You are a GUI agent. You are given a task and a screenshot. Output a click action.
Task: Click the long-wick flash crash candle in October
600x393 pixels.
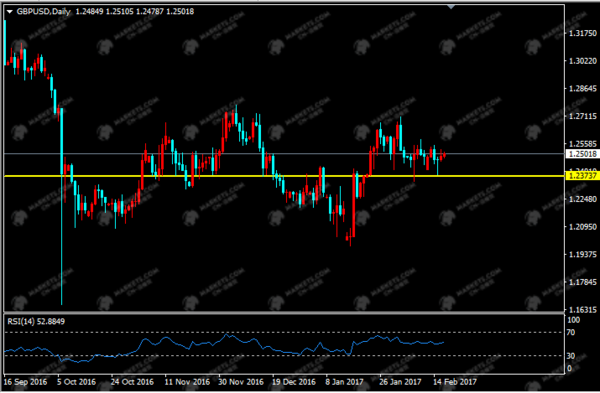coord(62,207)
